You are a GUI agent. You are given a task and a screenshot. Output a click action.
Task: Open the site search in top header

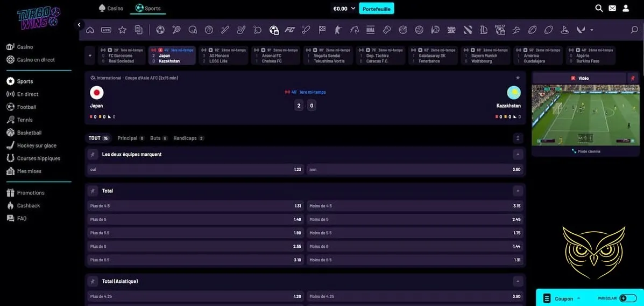click(599, 8)
